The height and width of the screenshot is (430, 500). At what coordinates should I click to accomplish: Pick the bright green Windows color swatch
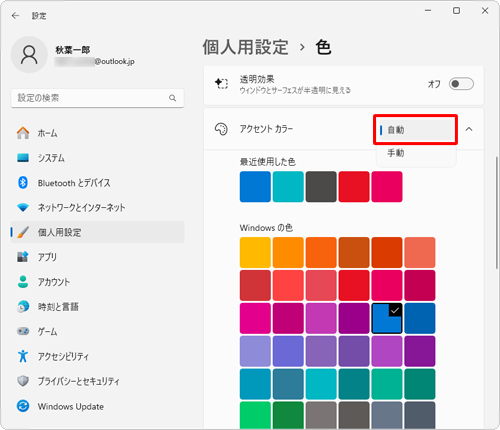tap(255, 415)
